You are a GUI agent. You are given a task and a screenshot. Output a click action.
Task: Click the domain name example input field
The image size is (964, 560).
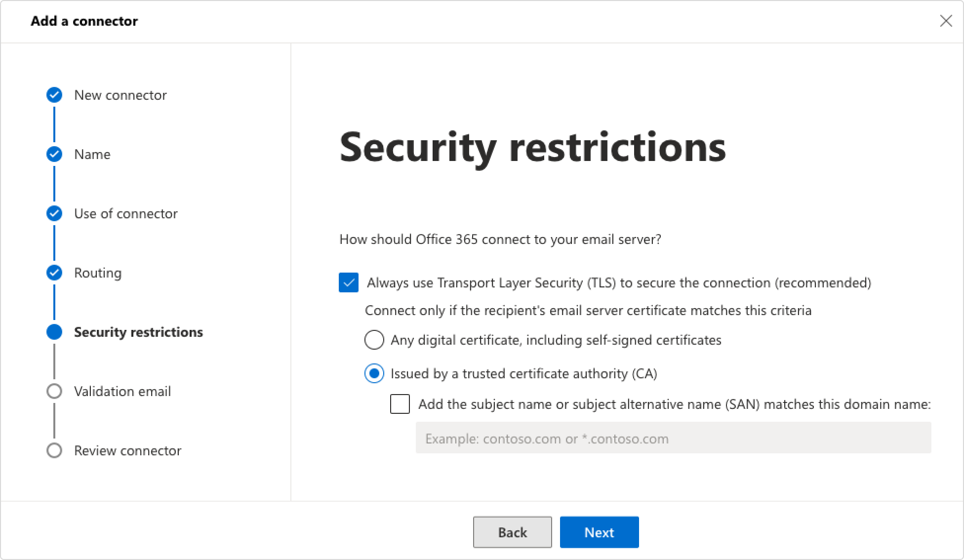674,438
